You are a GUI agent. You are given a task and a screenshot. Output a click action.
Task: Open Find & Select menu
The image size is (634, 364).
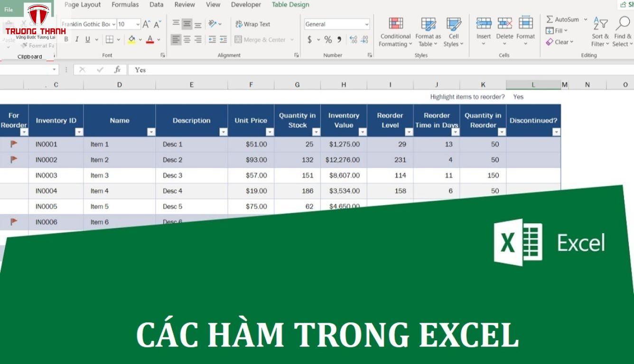(623, 32)
